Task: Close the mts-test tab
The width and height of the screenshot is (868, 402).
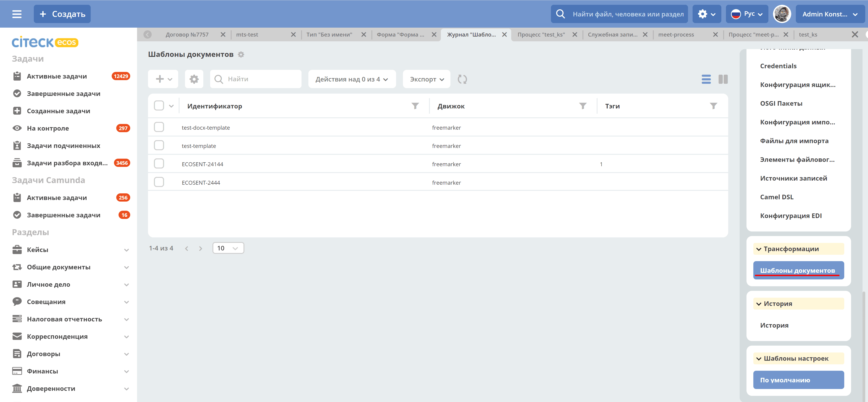Action: [294, 34]
